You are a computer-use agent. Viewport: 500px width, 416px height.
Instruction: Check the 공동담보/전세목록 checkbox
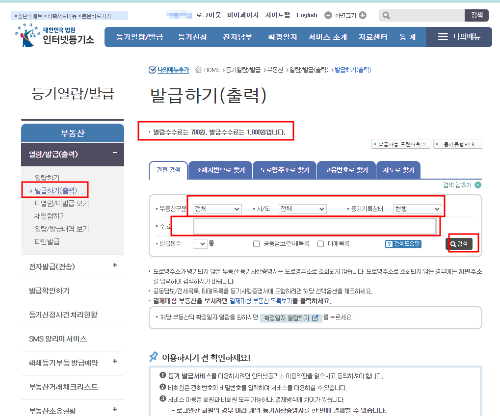[256, 244]
